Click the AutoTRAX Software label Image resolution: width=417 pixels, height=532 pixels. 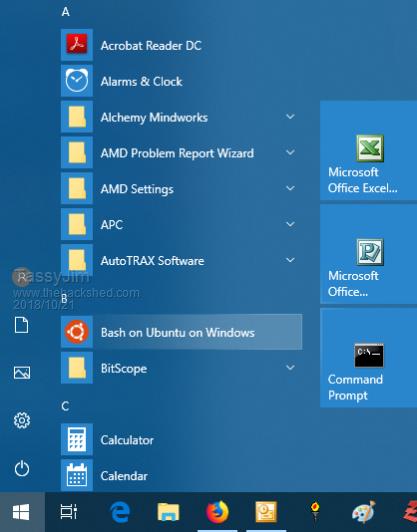(152, 261)
